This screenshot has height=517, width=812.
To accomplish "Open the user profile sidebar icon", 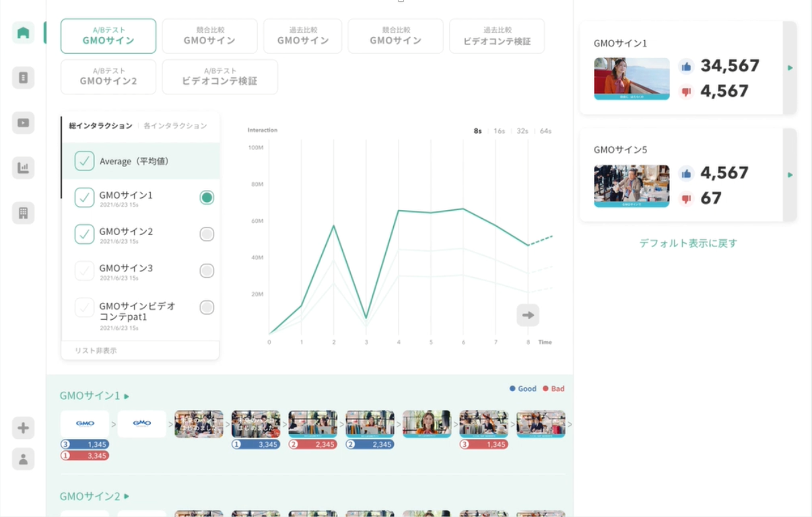I will pyautogui.click(x=23, y=459).
